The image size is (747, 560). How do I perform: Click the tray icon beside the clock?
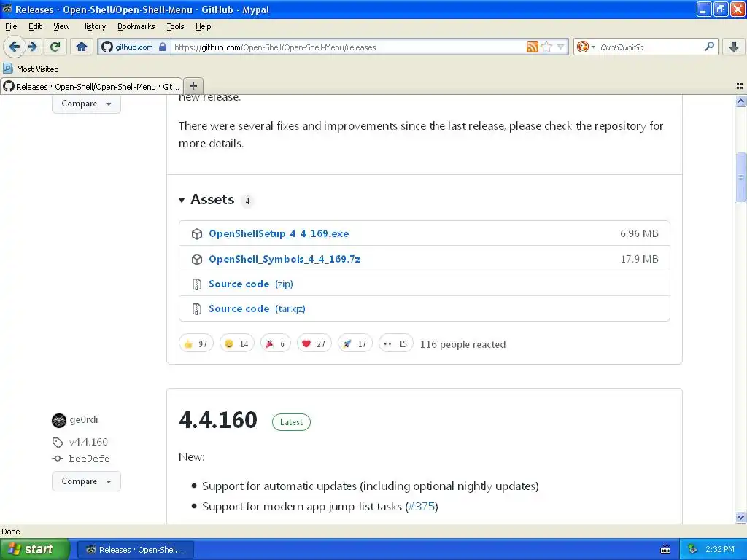[x=692, y=550]
